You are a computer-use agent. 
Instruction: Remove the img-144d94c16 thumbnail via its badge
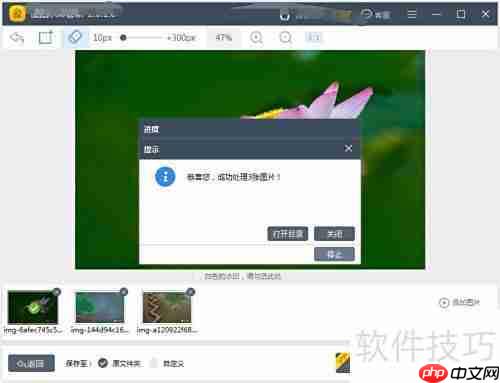coord(124,292)
